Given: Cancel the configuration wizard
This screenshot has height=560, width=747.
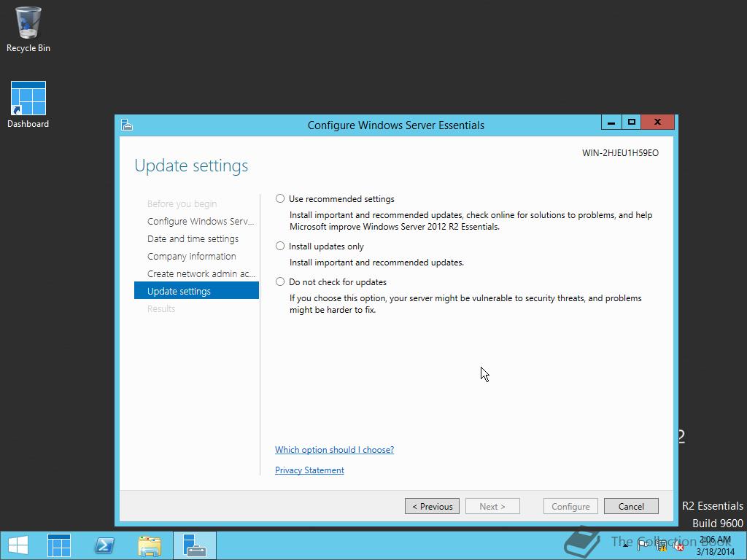Looking at the screenshot, I should (631, 506).
